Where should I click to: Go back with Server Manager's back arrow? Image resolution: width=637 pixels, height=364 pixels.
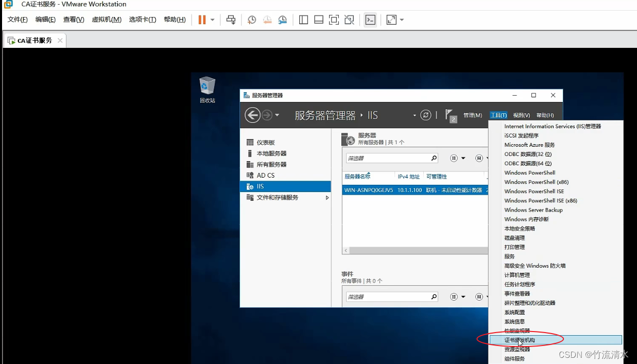[x=252, y=115]
